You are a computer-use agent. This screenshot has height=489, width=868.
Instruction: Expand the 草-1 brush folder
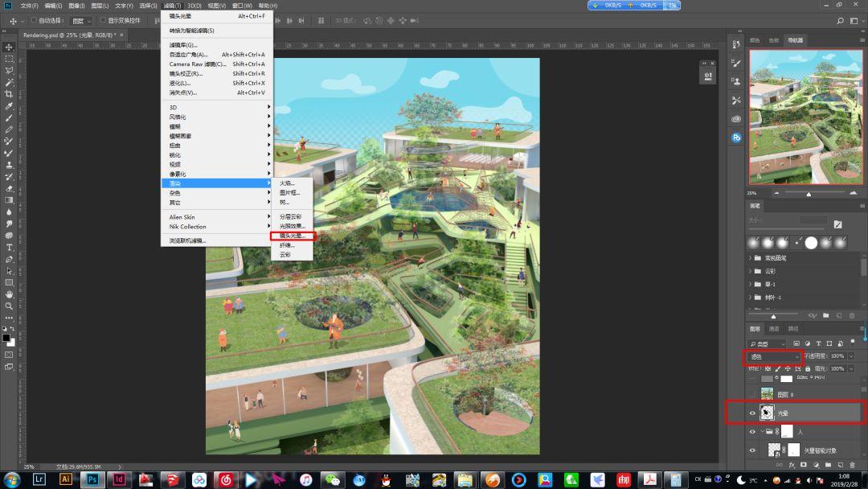[x=751, y=284]
